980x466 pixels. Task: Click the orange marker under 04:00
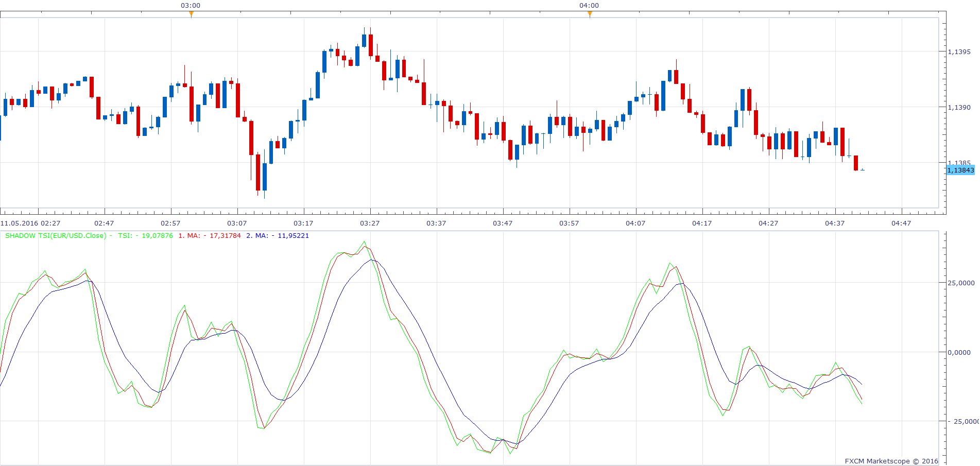tap(590, 14)
